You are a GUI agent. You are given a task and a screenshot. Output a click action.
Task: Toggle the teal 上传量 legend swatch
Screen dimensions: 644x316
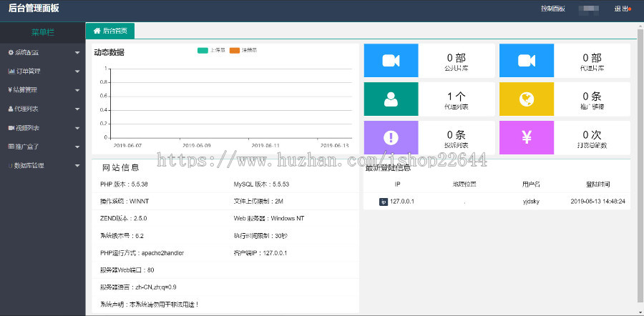[203, 51]
